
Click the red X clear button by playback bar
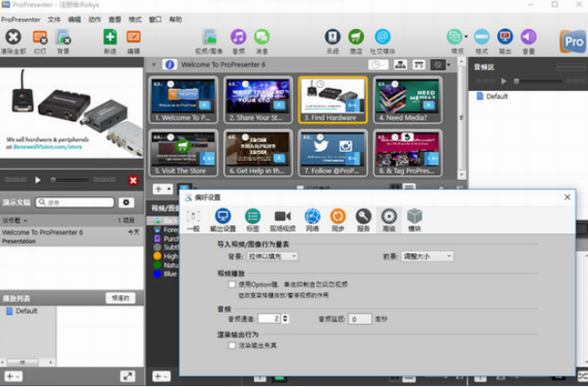click(x=133, y=180)
